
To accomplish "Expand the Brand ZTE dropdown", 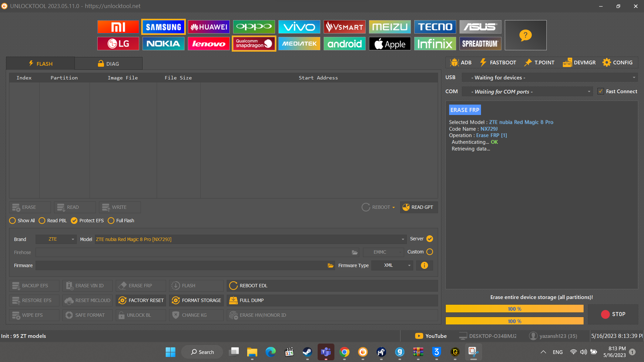I will pos(56,239).
